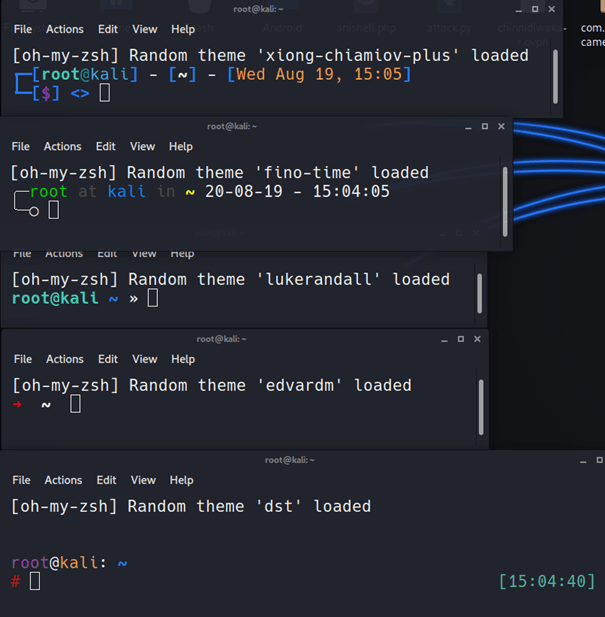Open Edit menu in dst terminal
605x617 pixels.
107,480
